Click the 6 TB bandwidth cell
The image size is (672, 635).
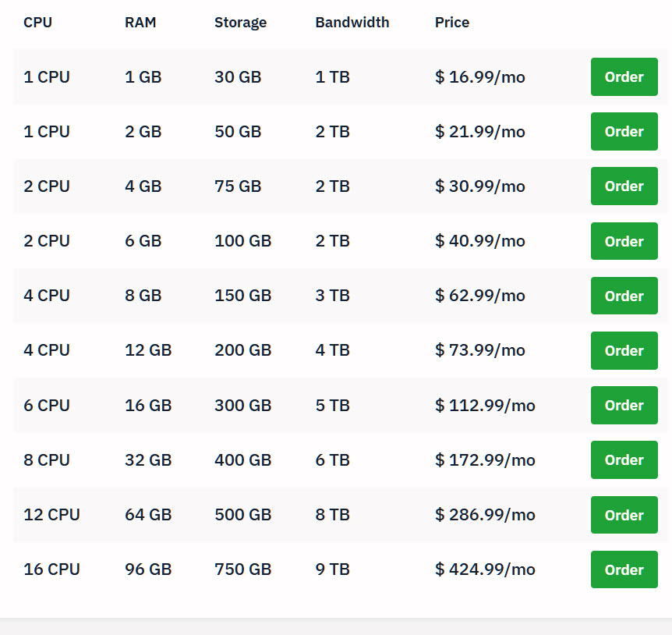pos(333,460)
